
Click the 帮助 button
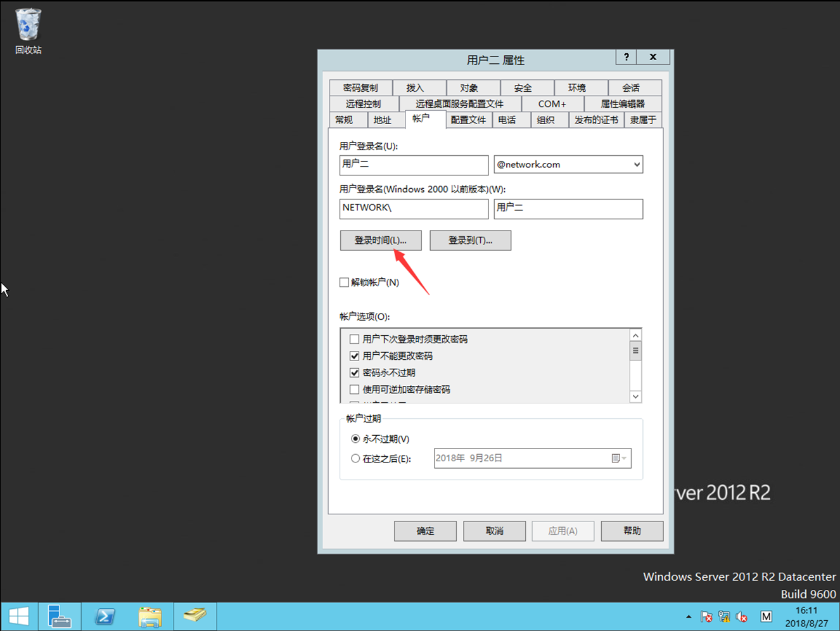tap(632, 531)
